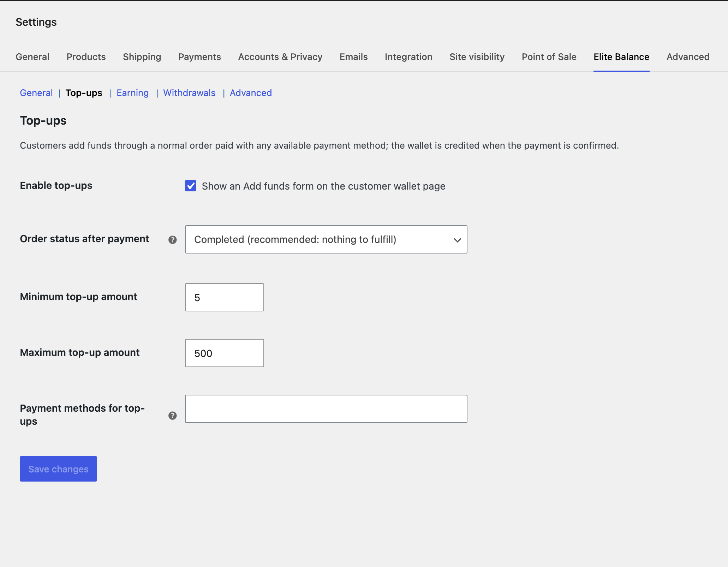Click the Top-ups section heading
The width and height of the screenshot is (728, 567).
(x=43, y=121)
